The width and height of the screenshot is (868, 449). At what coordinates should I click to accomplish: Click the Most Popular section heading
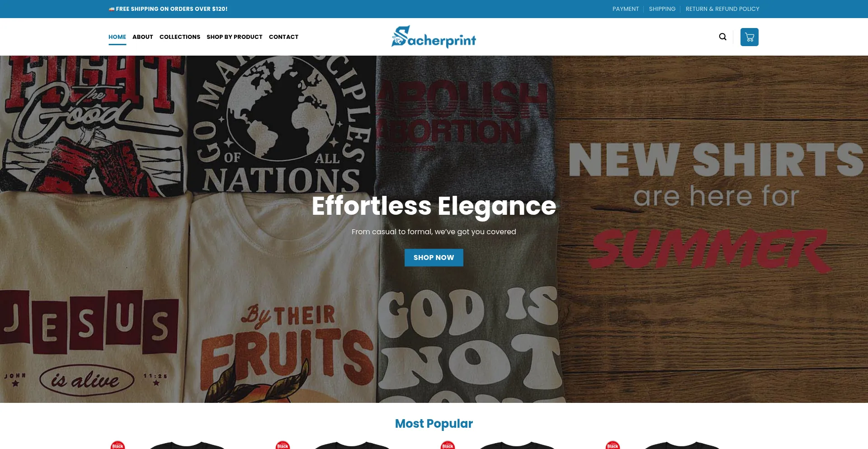click(434, 424)
